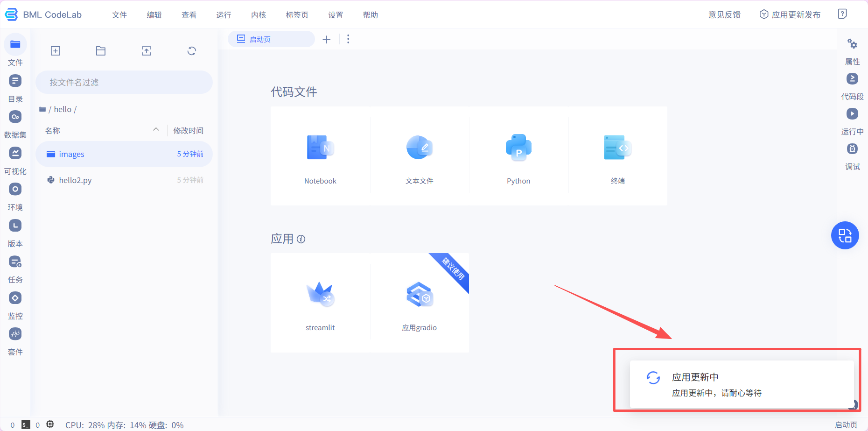Click 意见反馈 link
The height and width of the screenshot is (431, 868).
(x=725, y=15)
